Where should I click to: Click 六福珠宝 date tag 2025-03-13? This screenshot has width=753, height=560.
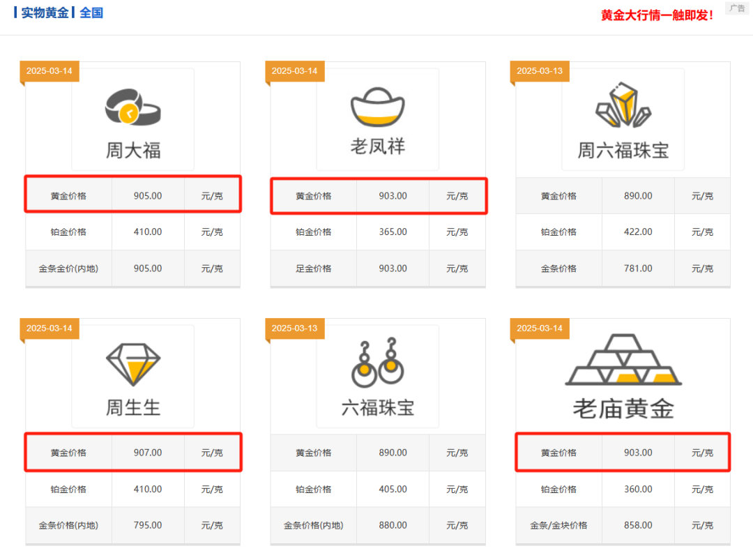click(294, 328)
